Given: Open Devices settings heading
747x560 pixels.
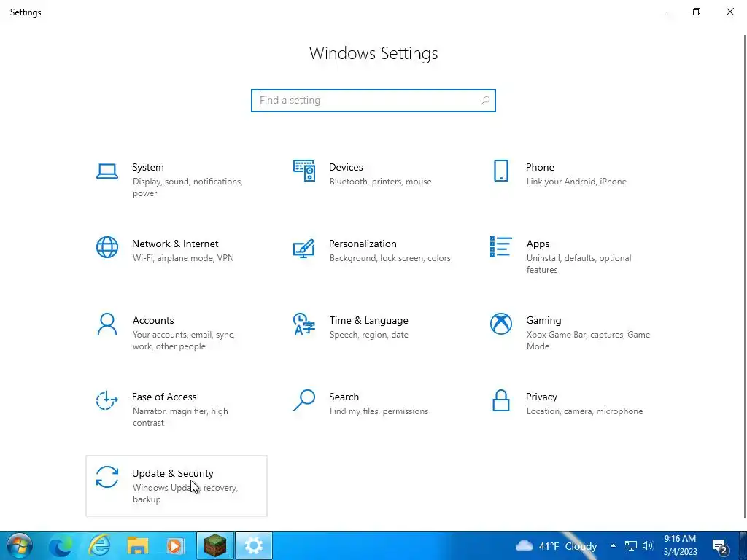Looking at the screenshot, I should point(346,167).
